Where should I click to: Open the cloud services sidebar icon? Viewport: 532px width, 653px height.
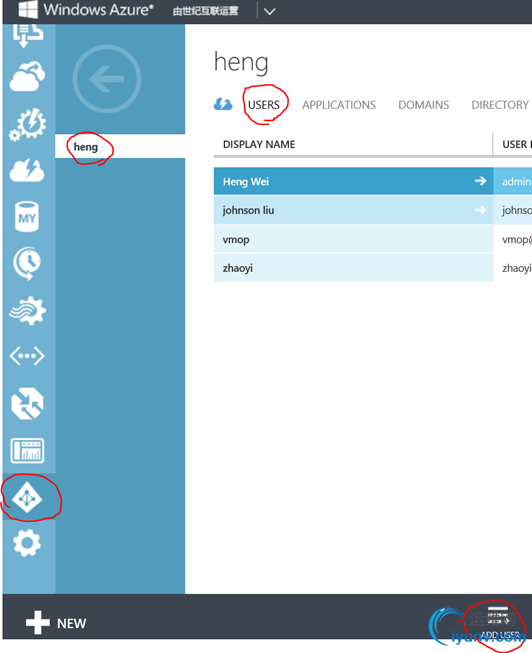click(27, 77)
